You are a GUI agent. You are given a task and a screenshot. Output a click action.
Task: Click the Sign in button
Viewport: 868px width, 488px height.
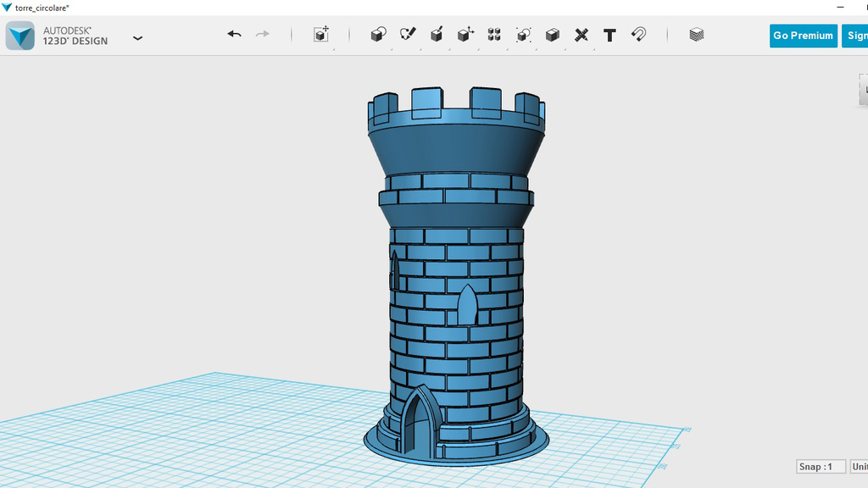pos(854,36)
